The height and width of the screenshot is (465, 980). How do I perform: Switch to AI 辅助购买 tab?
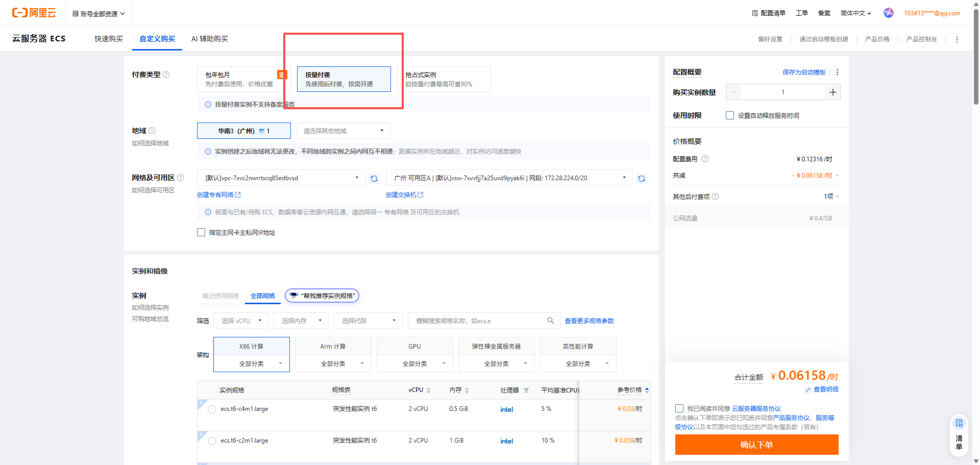coord(210,39)
